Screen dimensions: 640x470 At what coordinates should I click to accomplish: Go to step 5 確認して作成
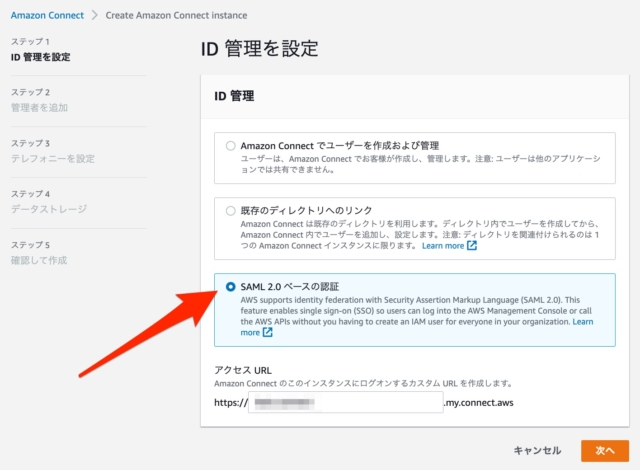click(39, 260)
